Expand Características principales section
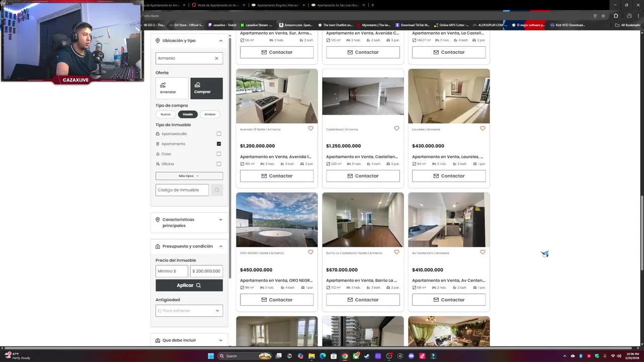The height and width of the screenshot is (362, 644). [x=189, y=223]
